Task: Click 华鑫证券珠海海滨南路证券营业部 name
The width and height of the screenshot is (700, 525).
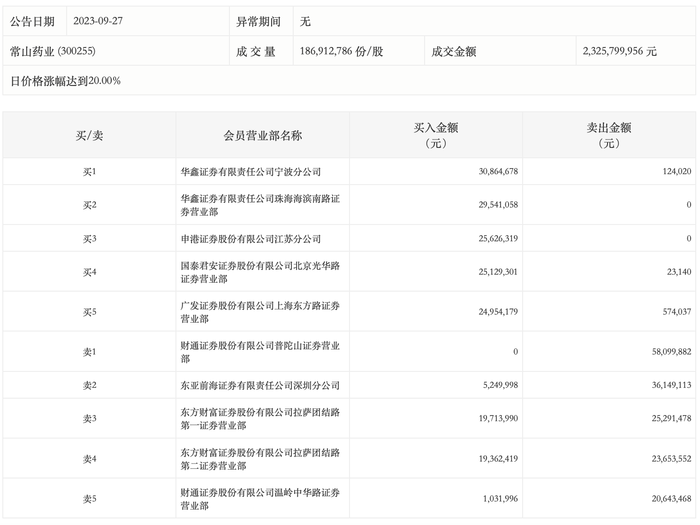Action: tap(260, 205)
